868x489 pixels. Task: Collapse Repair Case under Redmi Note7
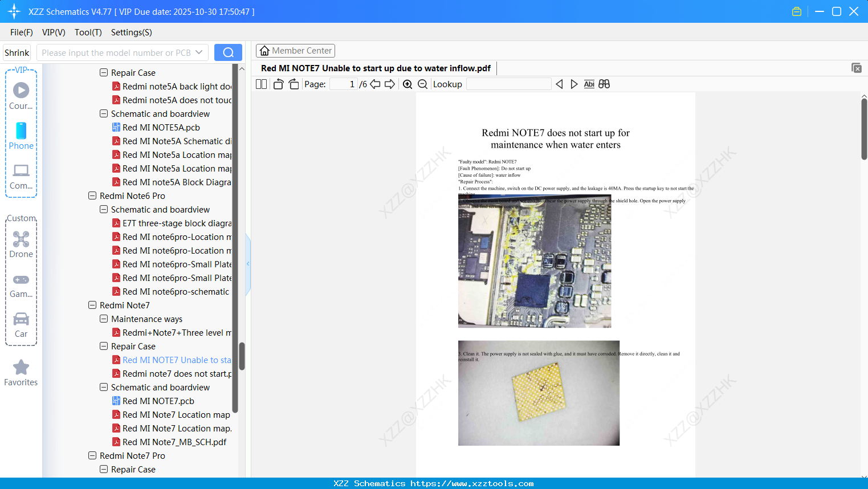[104, 347]
